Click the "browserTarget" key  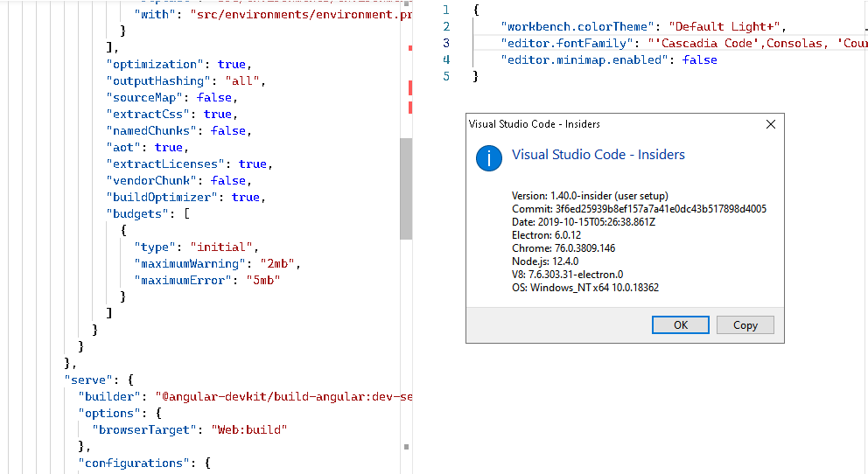(144, 429)
